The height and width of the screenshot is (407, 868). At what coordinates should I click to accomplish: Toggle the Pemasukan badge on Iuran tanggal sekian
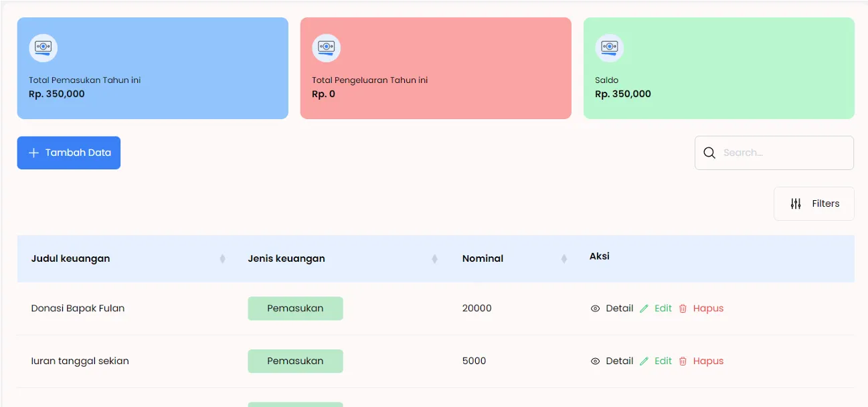click(295, 361)
